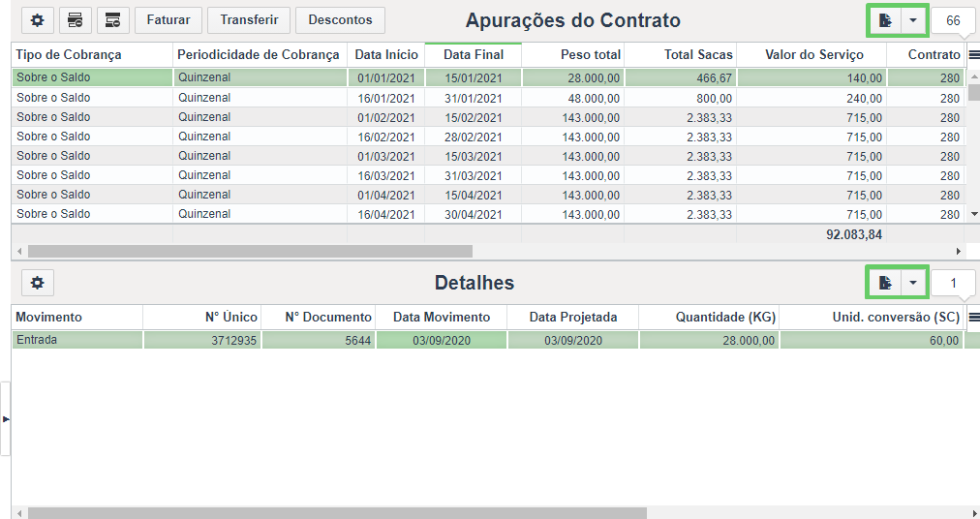Screen dimensions: 980x519
Task: Sort by Data Movimento column
Action: tap(442, 317)
